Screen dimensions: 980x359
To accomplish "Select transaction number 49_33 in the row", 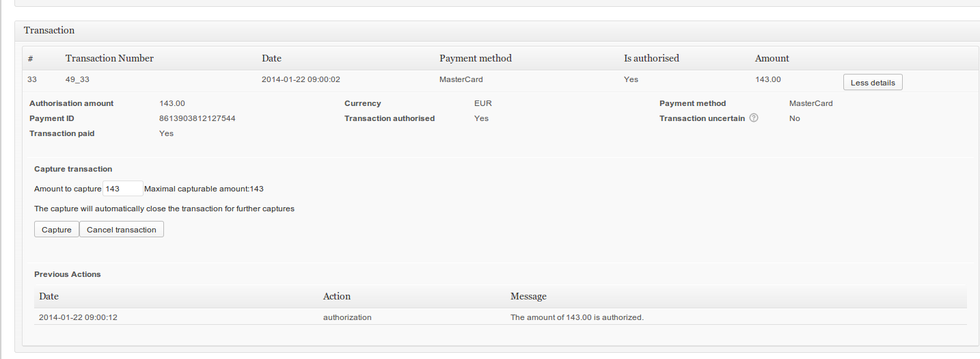I will click(x=77, y=80).
